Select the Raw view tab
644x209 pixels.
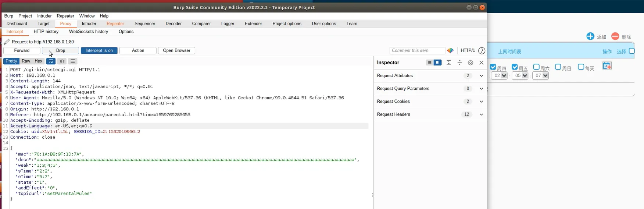pyautogui.click(x=26, y=61)
